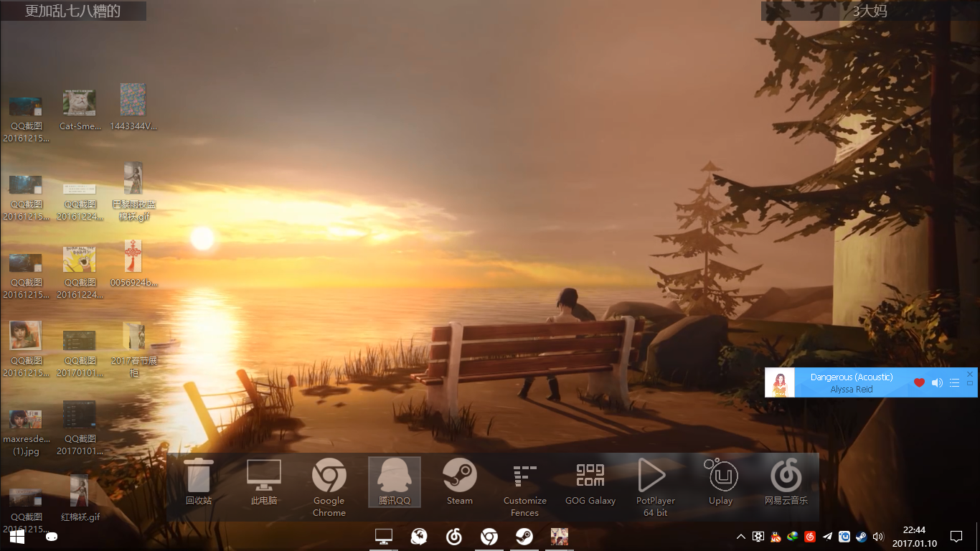
Task: Mute the mini player volume
Action: coord(937,382)
